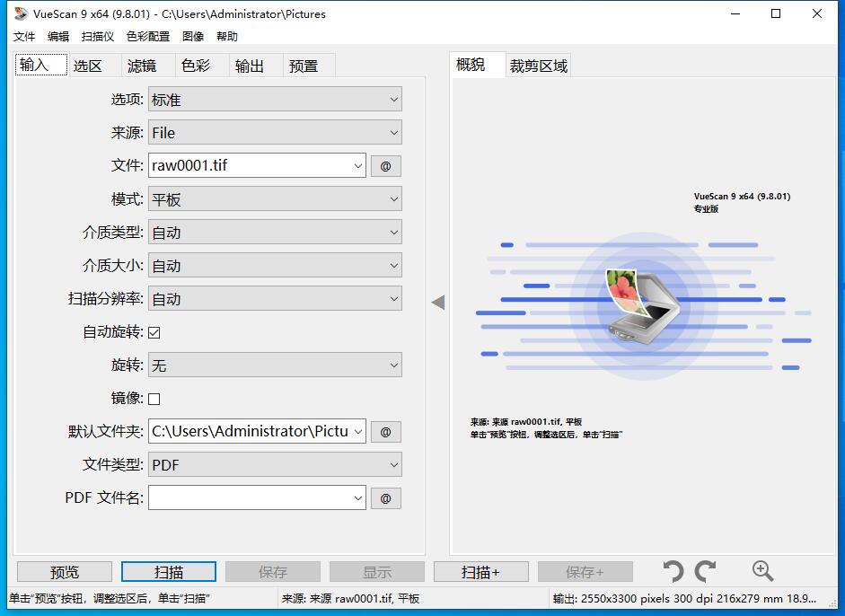
Task: Collapse the settings panel with the arrow
Action: click(437, 303)
